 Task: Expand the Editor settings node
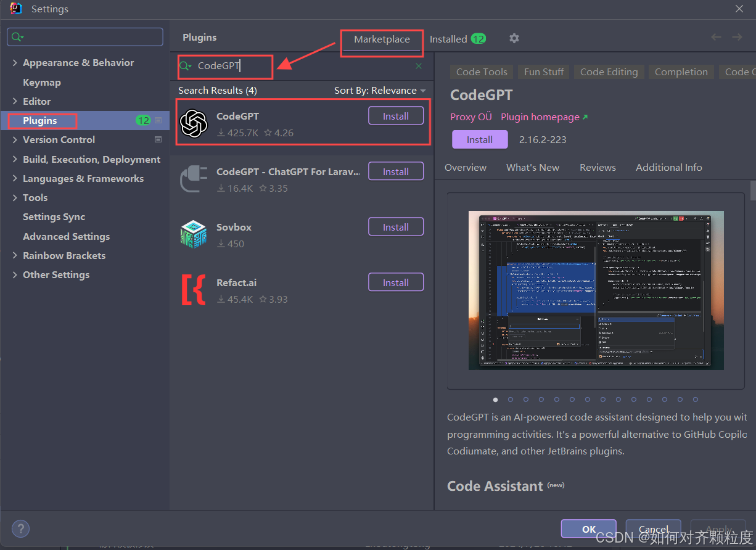click(x=15, y=101)
